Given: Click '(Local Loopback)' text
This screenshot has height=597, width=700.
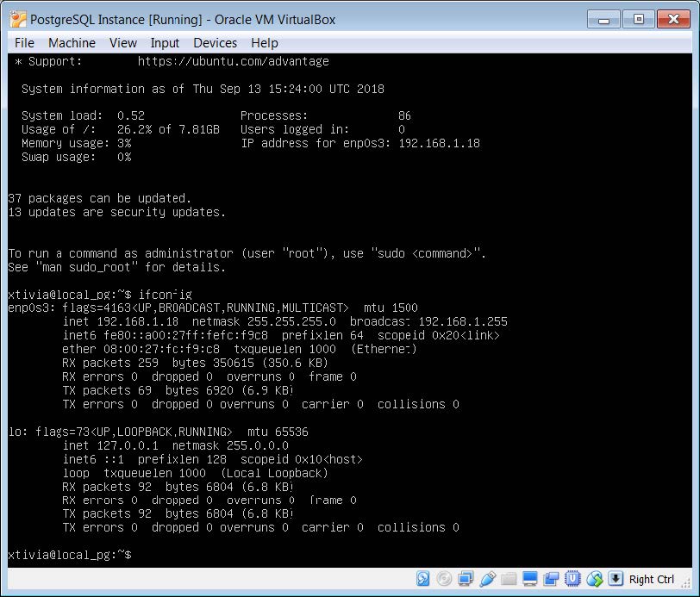Looking at the screenshot, I should [274, 473].
